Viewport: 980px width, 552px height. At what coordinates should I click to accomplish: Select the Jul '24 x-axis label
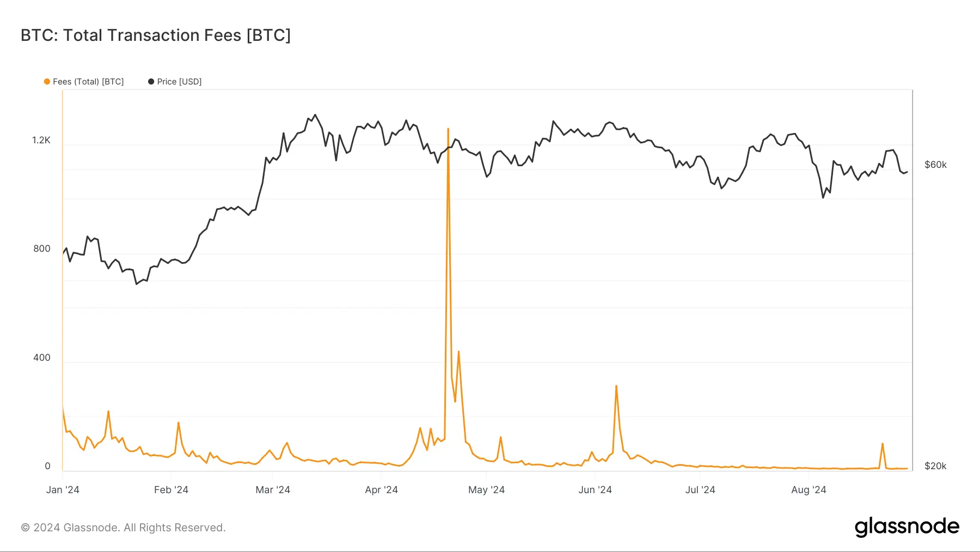pos(700,490)
